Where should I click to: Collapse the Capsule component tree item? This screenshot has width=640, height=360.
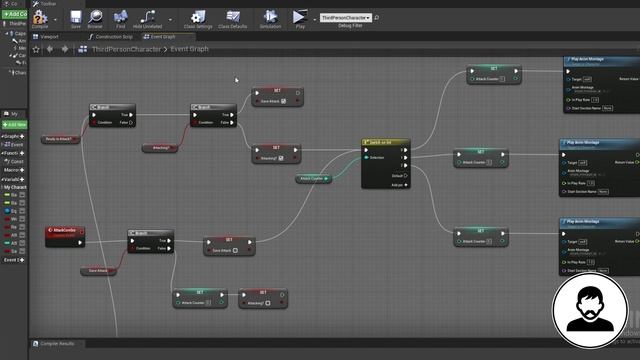[x=7, y=33]
